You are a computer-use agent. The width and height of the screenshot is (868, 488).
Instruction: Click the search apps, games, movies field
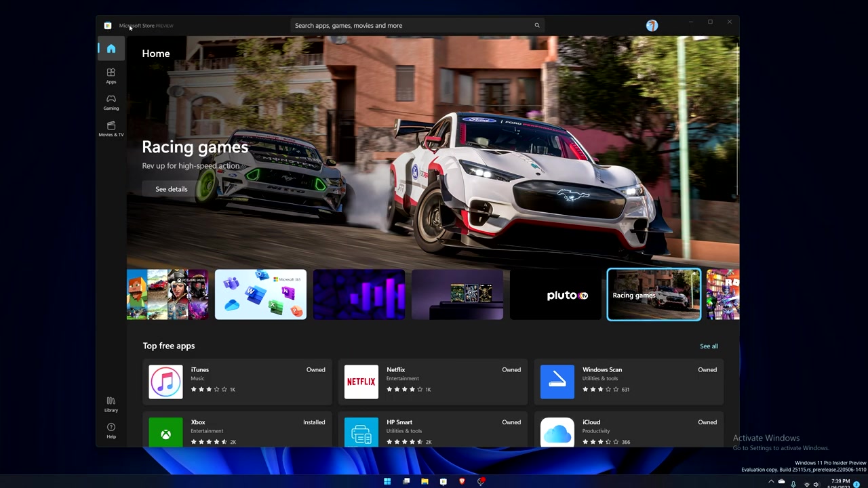[x=416, y=26]
